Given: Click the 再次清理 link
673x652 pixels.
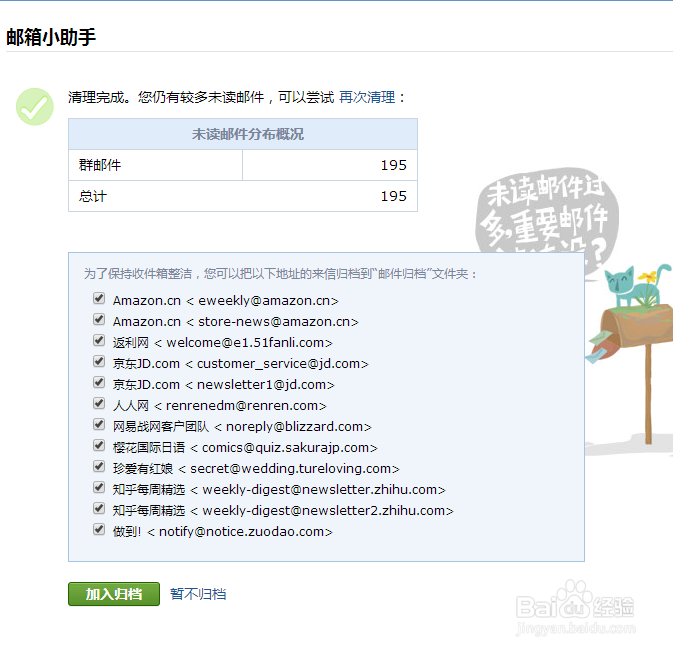Looking at the screenshot, I should pos(367,97).
